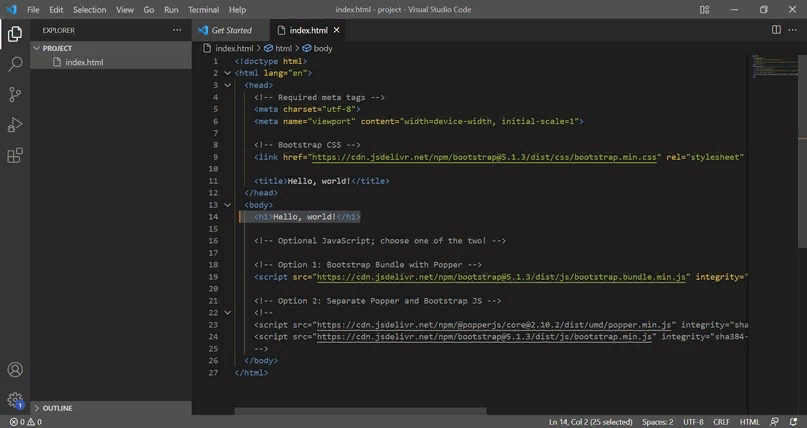Click the 'Bootstrap CSS' comment on line 8
807x428 pixels.
coord(307,145)
